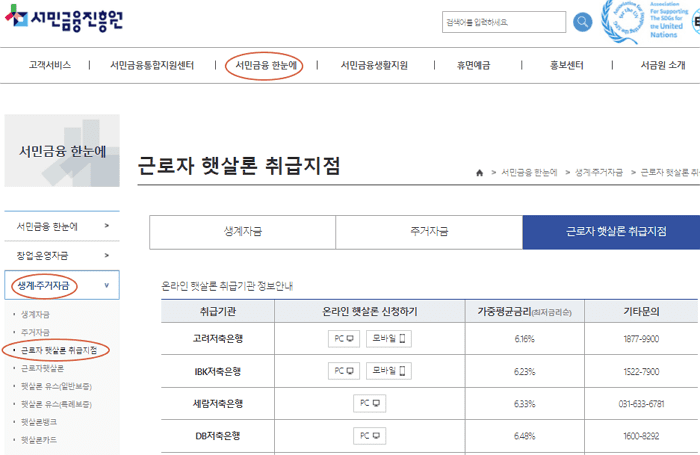The image size is (700, 455).
Task: Click 생계·주거자금 breadcrumb link
Action: tap(599, 172)
